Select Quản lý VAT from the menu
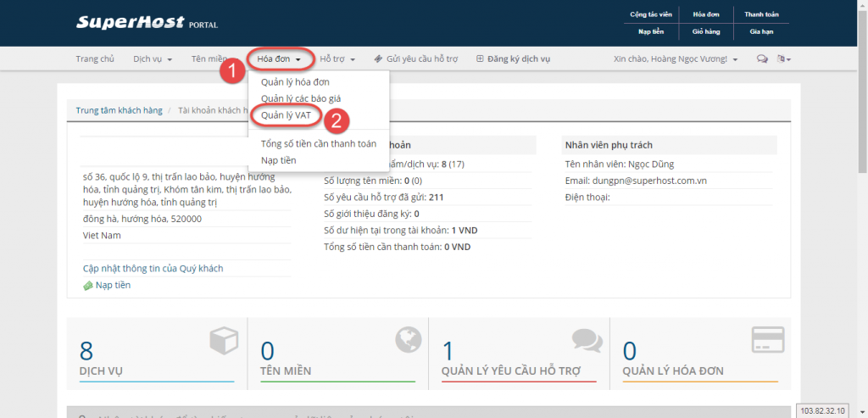 click(287, 115)
